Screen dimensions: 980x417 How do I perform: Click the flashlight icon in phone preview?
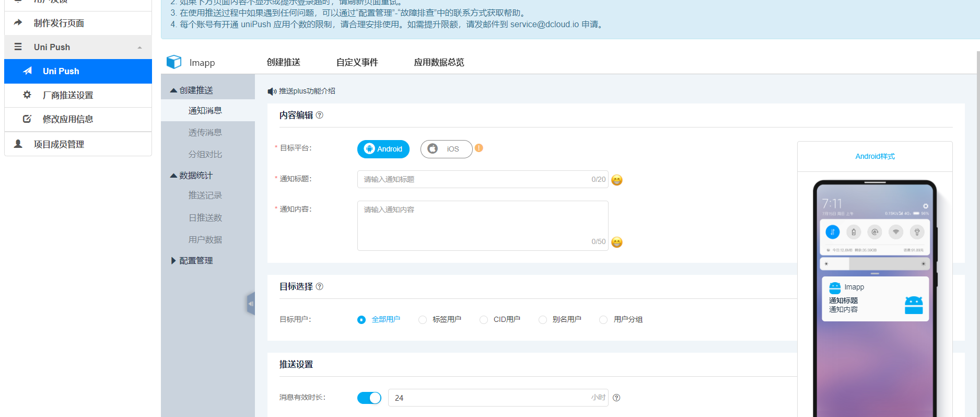pyautogui.click(x=917, y=232)
